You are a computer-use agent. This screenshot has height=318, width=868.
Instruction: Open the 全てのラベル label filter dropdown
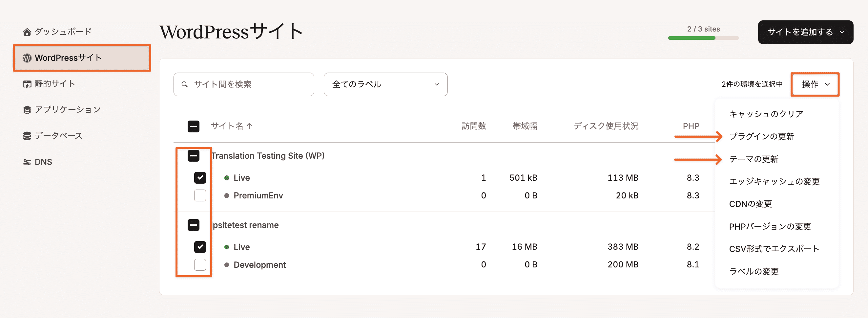point(385,84)
